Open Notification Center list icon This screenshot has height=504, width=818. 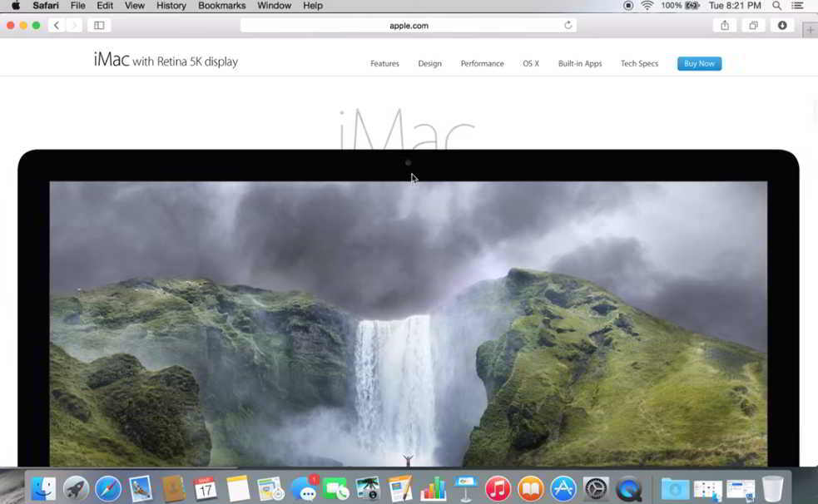click(x=798, y=6)
